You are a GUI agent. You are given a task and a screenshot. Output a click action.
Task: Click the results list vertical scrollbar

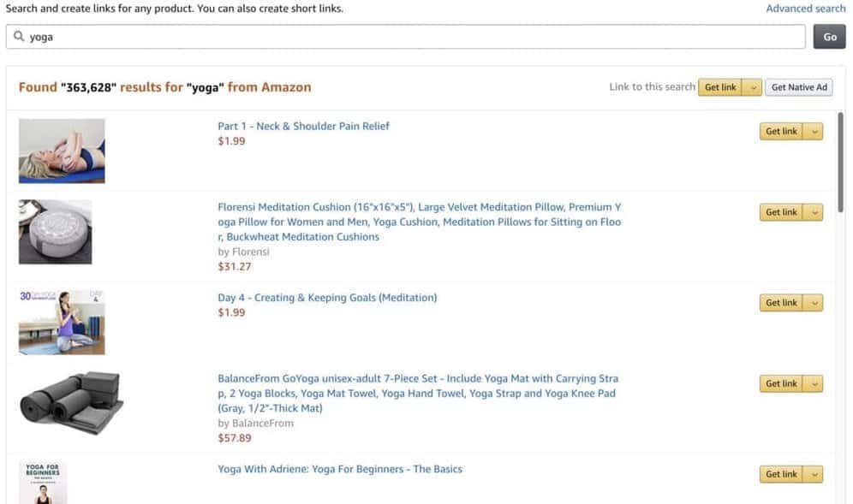tap(841, 163)
